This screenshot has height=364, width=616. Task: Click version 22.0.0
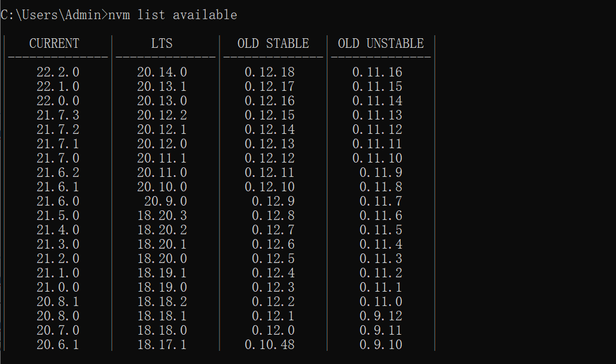[x=58, y=101]
